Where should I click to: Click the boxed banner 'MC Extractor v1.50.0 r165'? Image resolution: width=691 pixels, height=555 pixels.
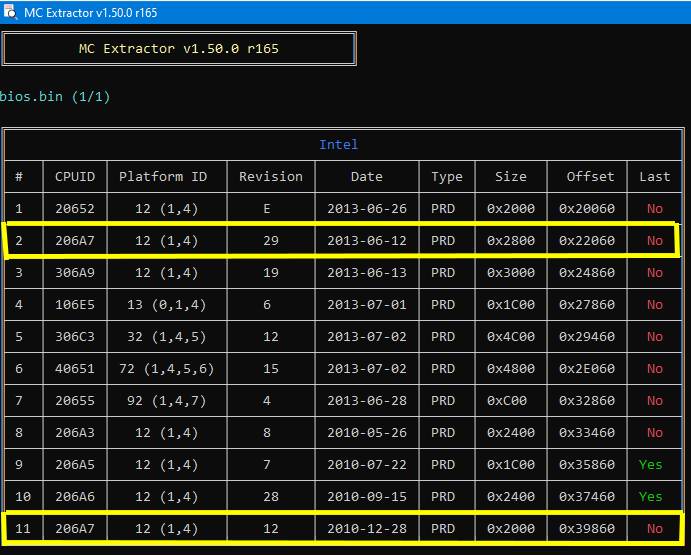[179, 48]
